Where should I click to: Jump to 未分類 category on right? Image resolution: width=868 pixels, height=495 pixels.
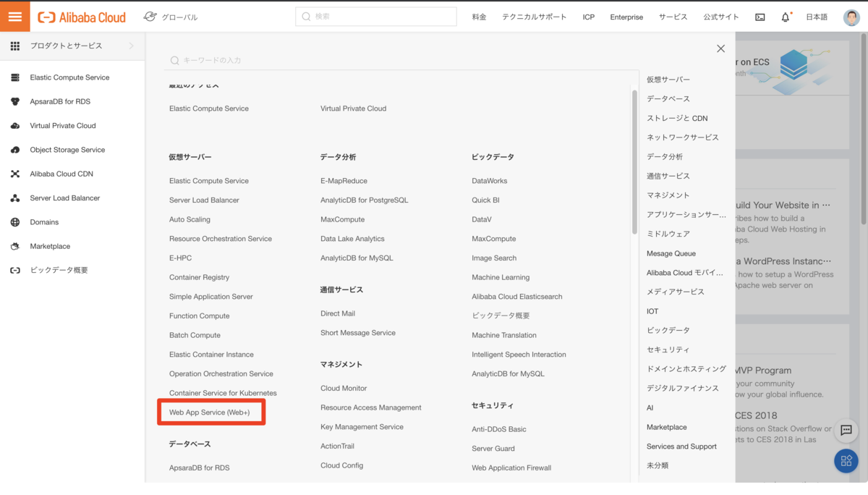tap(658, 465)
